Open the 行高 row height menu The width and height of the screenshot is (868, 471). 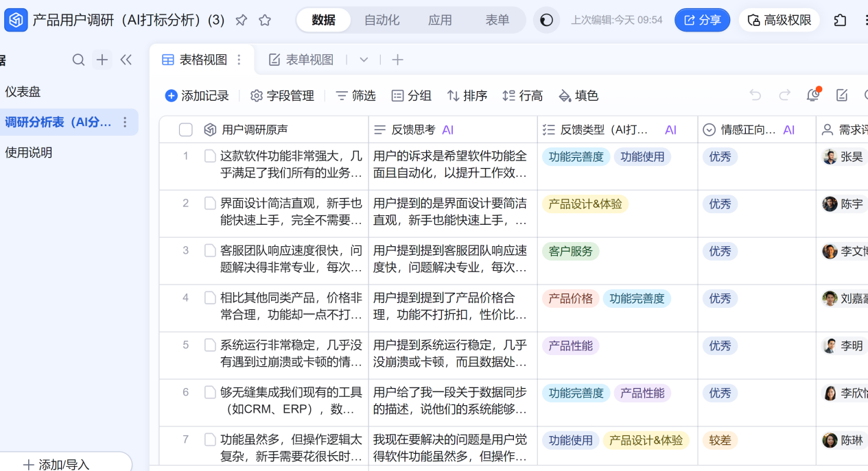tap(522, 96)
